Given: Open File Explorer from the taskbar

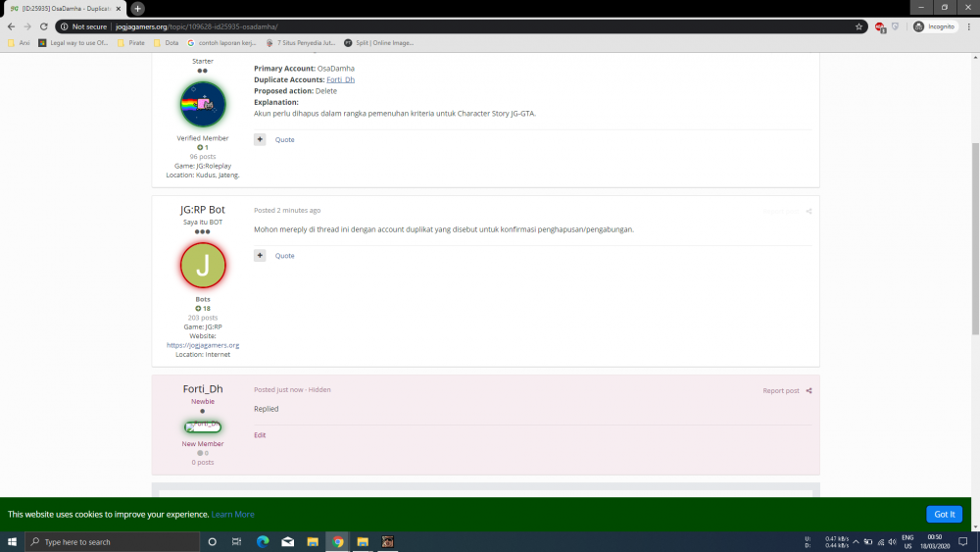Looking at the screenshot, I should click(313, 542).
